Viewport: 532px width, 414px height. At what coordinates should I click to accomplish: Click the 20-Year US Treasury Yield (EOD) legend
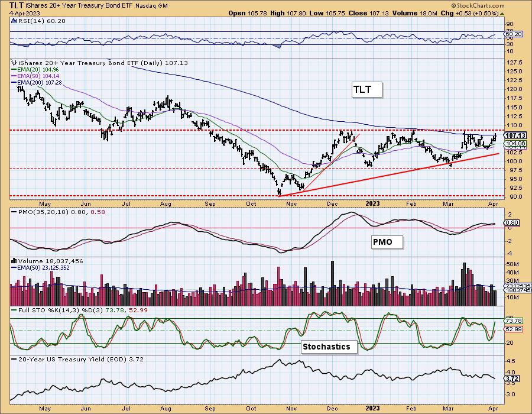pos(81,359)
